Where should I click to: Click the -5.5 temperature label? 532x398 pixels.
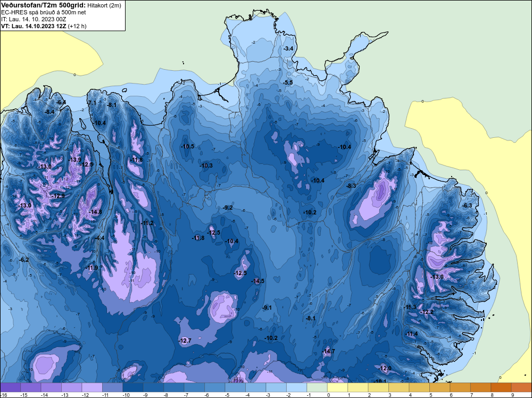(288, 83)
